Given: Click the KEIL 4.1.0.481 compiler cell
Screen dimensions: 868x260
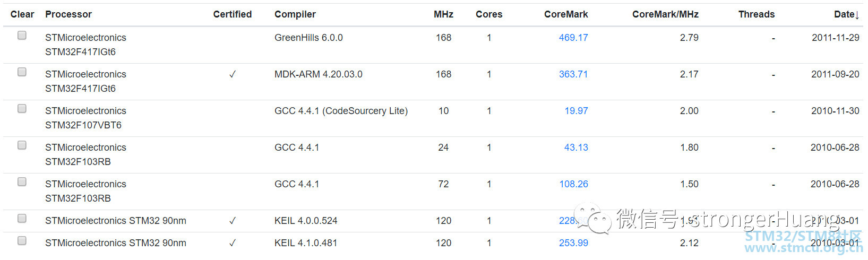Looking at the screenshot, I should [306, 243].
